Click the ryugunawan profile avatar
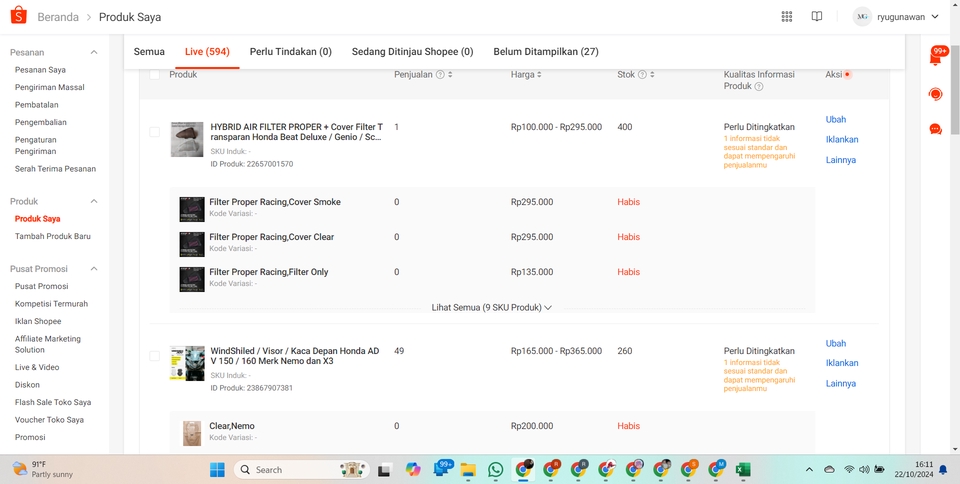Viewport: 960px width, 484px height. 862,17
